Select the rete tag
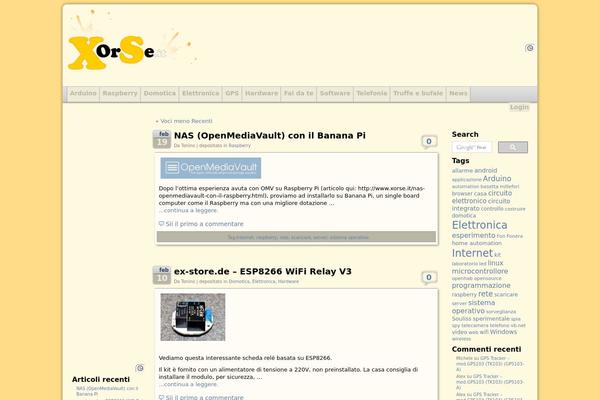This screenshot has width=600, height=400. (485, 294)
